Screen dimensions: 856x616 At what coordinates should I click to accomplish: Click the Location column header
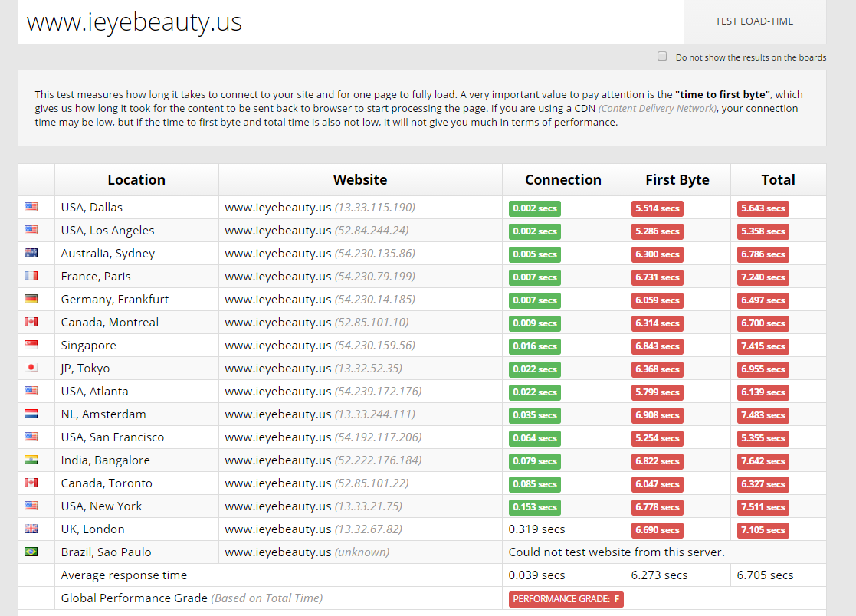click(136, 180)
